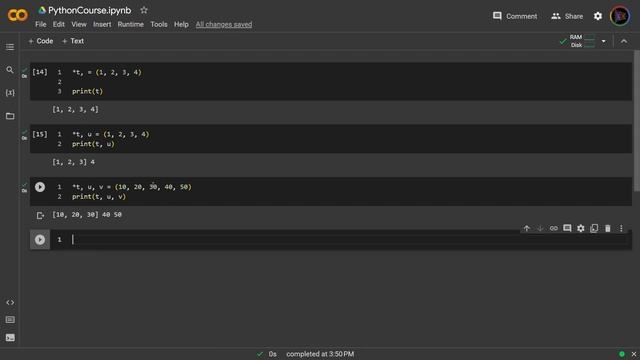Select execution count [15] of second cell
The image size is (640, 360).
(40, 134)
